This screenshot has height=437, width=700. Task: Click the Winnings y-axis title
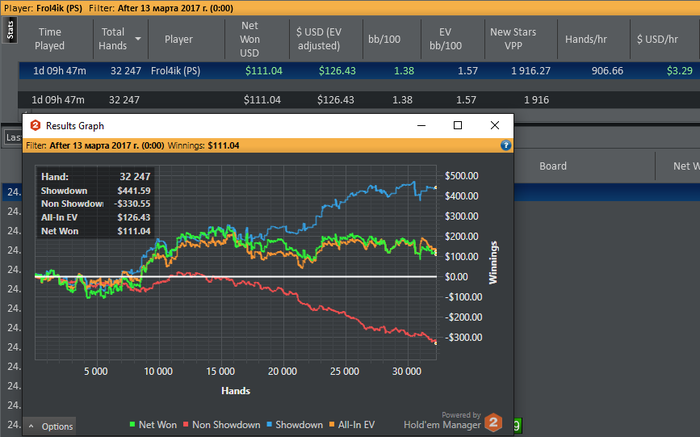[493, 262]
